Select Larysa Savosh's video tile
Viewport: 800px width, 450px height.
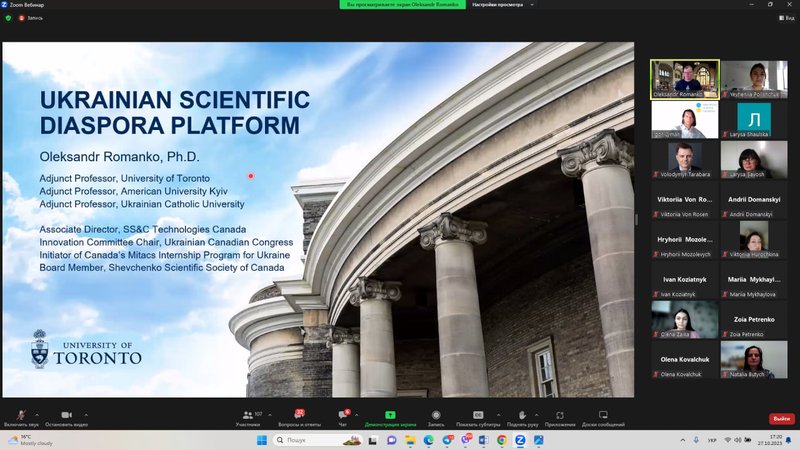(754, 160)
